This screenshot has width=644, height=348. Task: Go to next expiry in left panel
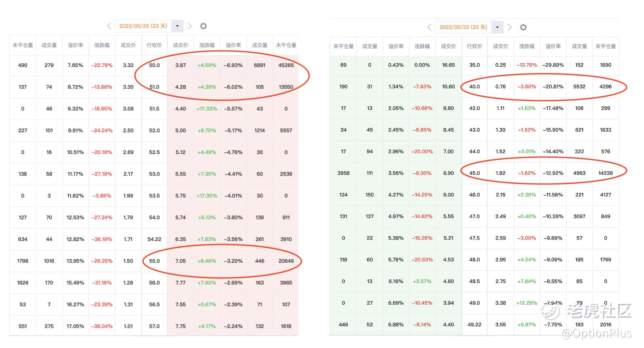pos(189,26)
